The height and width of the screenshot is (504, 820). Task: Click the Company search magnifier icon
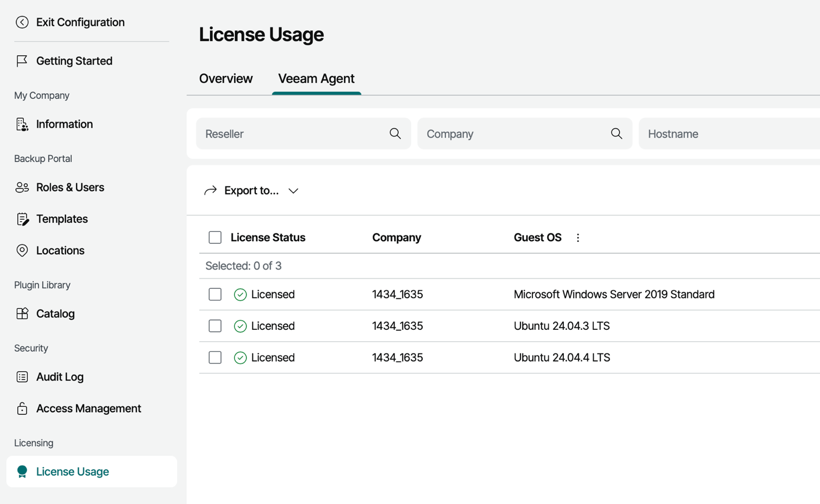coord(617,134)
